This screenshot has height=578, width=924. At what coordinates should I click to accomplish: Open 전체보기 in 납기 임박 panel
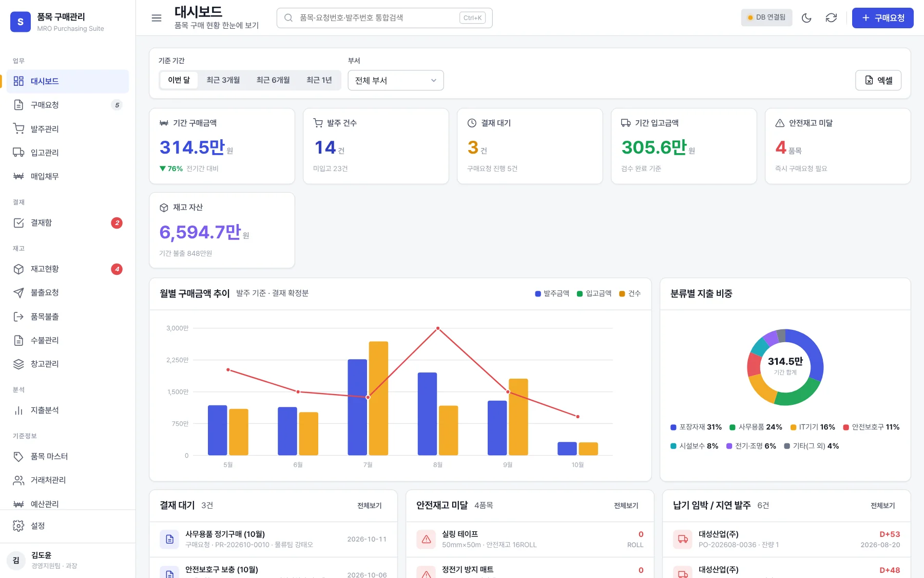883,506
